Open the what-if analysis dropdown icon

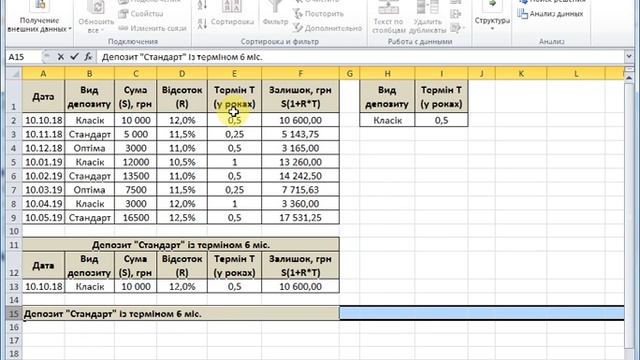(458, 28)
